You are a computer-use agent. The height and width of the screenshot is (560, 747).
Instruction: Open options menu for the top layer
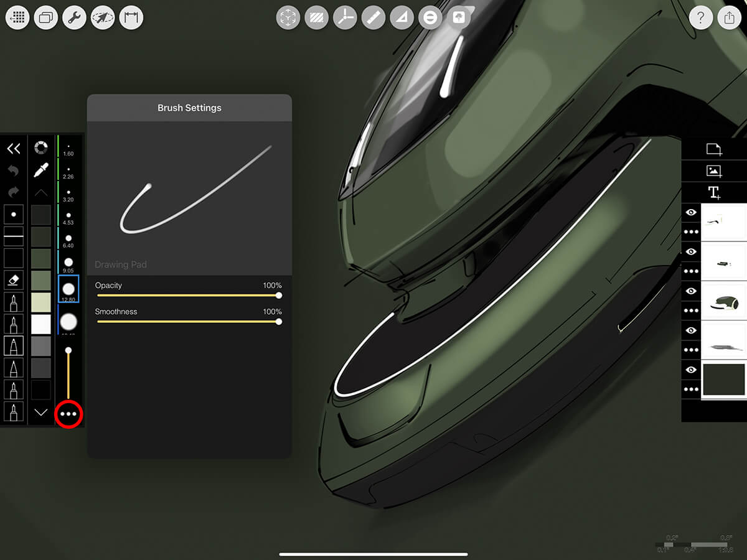pos(691,232)
